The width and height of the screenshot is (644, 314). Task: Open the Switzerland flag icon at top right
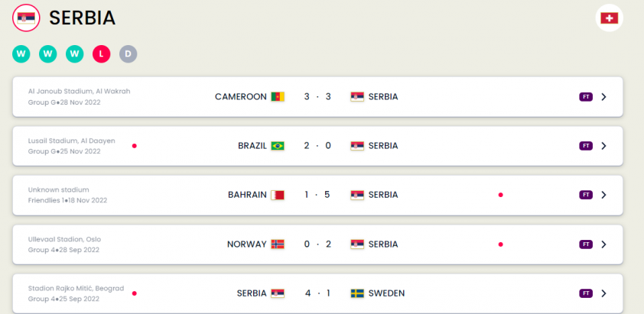pyautogui.click(x=609, y=18)
